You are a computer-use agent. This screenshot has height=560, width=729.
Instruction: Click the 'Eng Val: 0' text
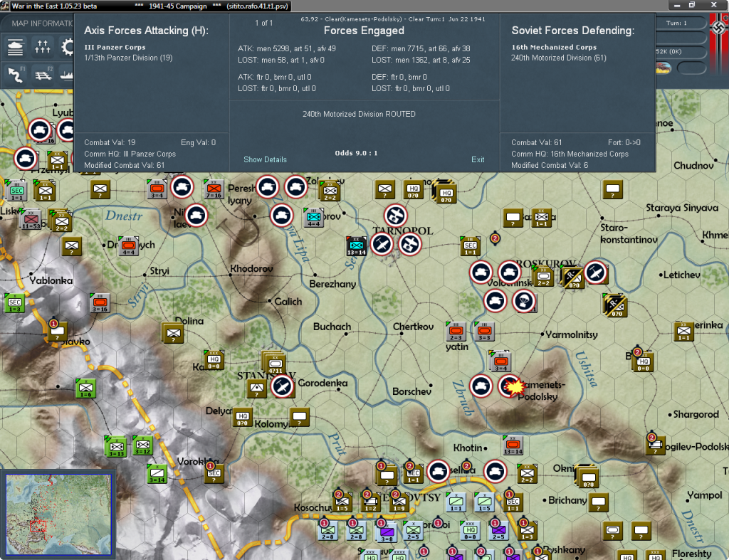(198, 142)
